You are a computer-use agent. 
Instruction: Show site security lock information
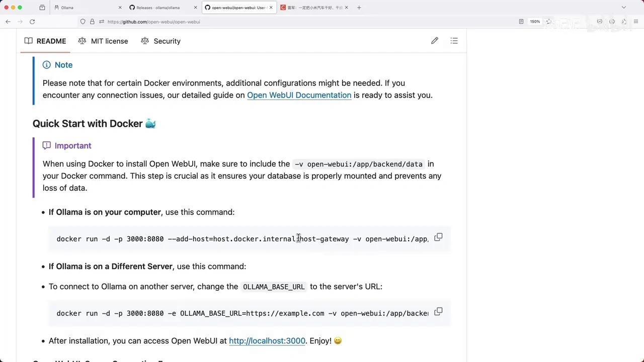click(92, 22)
